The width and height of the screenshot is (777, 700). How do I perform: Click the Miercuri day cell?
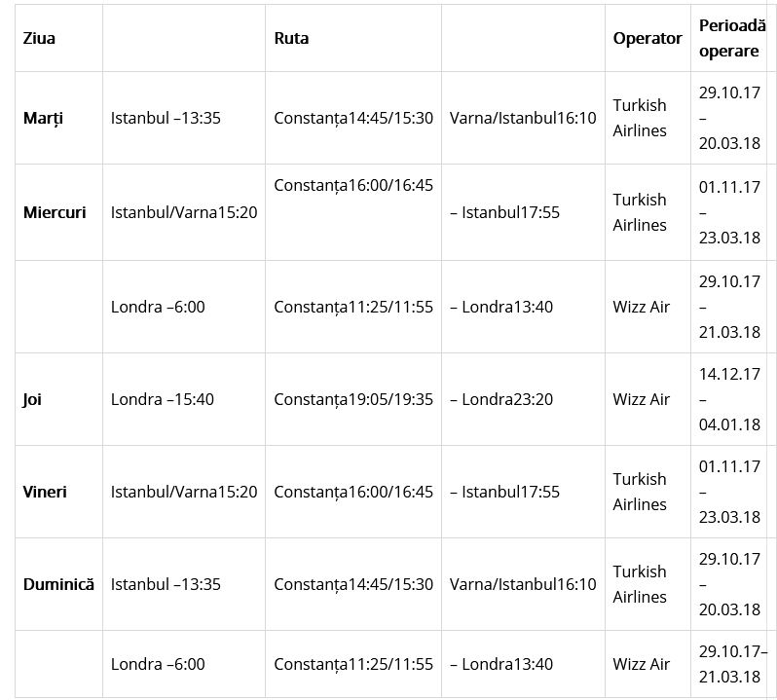point(55,212)
